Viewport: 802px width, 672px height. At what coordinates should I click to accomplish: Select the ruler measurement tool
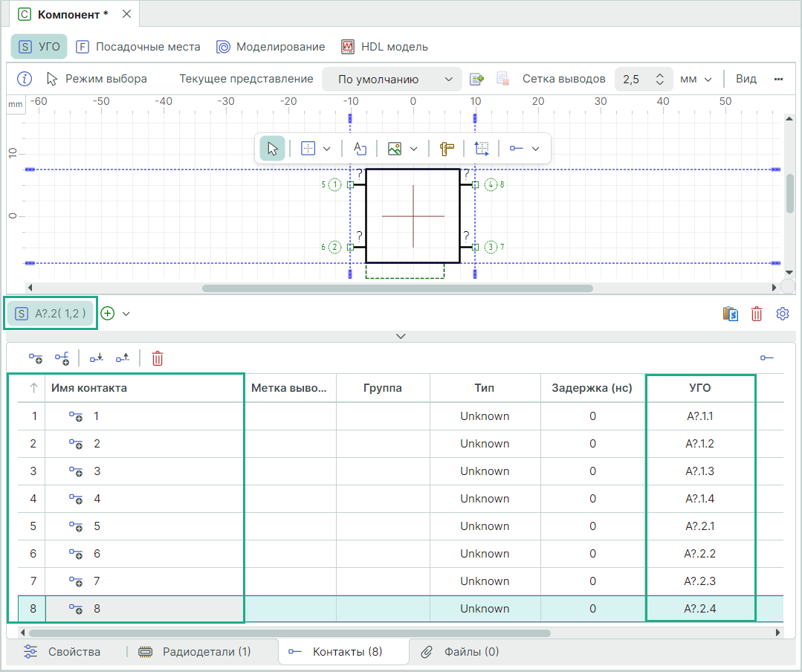(446, 148)
